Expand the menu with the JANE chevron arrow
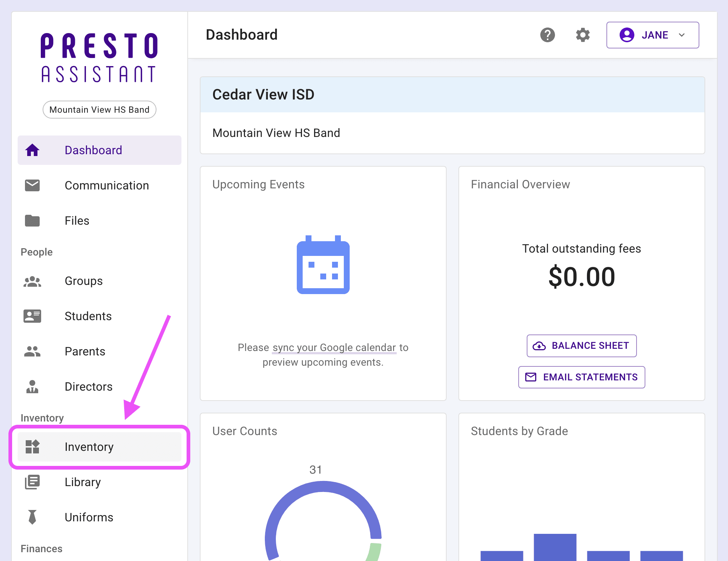The height and width of the screenshot is (561, 728). click(x=682, y=35)
